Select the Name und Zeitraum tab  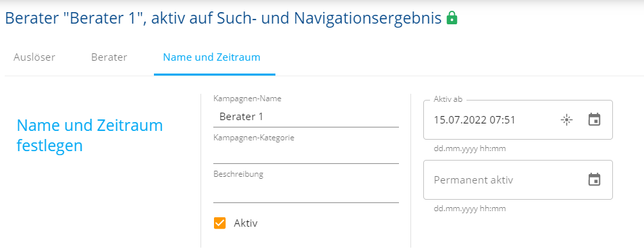(x=211, y=57)
